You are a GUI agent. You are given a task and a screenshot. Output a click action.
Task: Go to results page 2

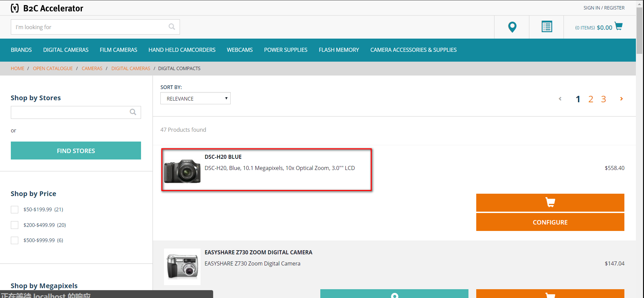click(x=591, y=99)
